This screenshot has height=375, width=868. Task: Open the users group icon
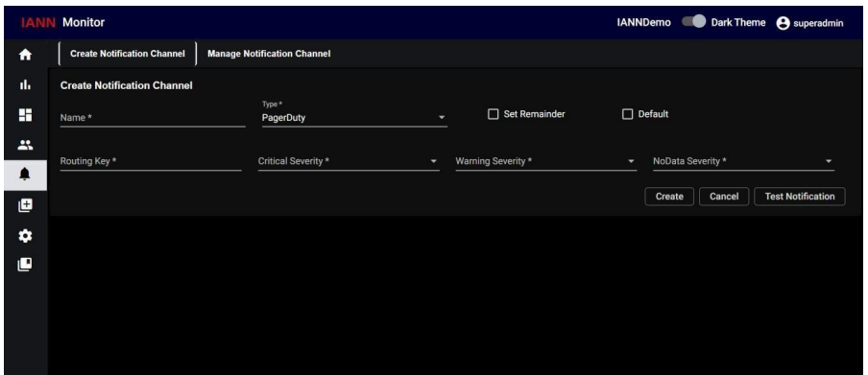point(26,146)
